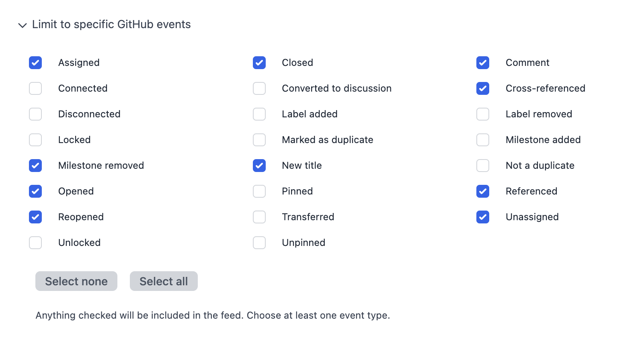Viewport: 644px width, 352px height.
Task: Uncheck Milestone removed checkbox
Action: click(35, 166)
